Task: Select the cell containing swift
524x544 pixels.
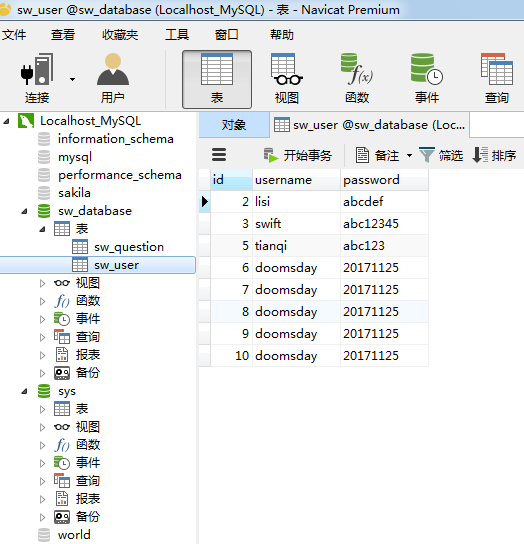Action: (x=297, y=224)
